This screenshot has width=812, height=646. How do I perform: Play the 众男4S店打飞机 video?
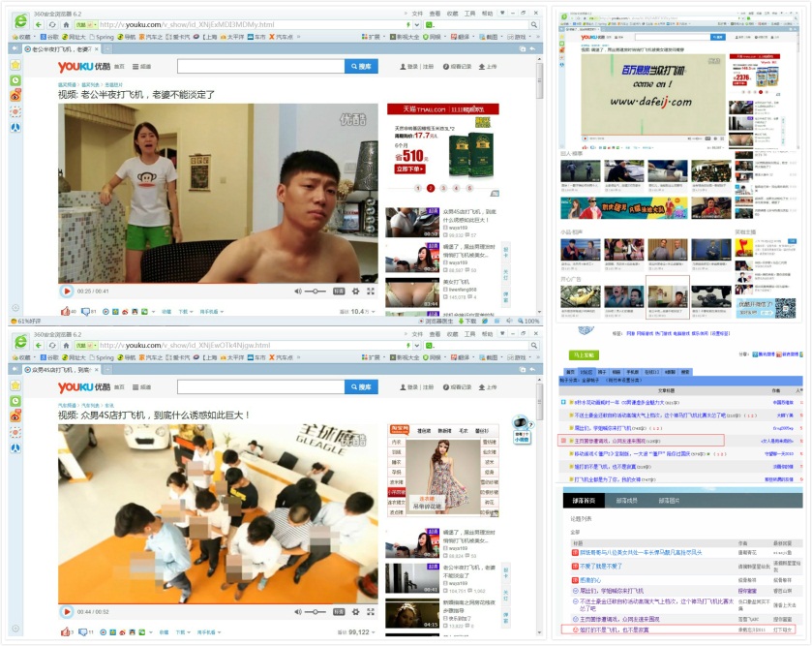tap(66, 612)
